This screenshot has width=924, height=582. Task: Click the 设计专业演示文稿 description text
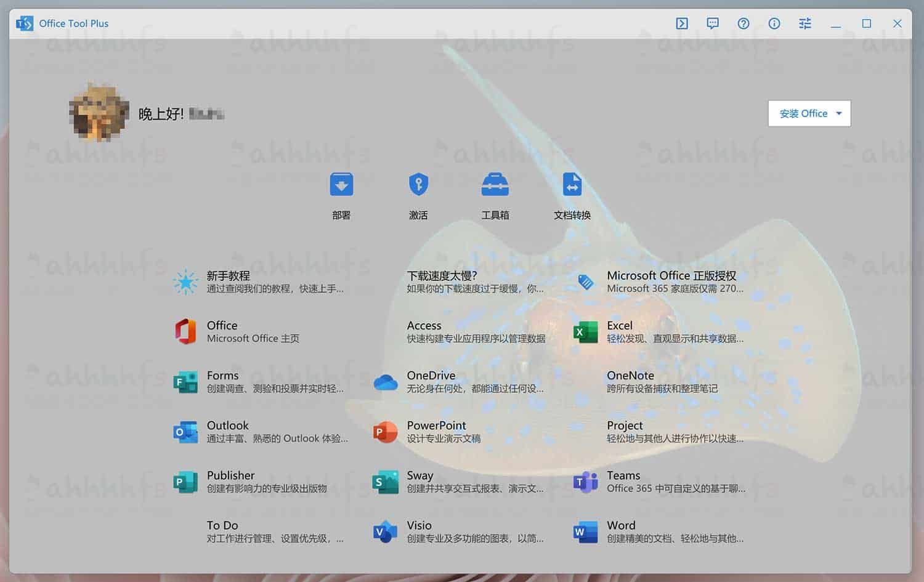[444, 439]
